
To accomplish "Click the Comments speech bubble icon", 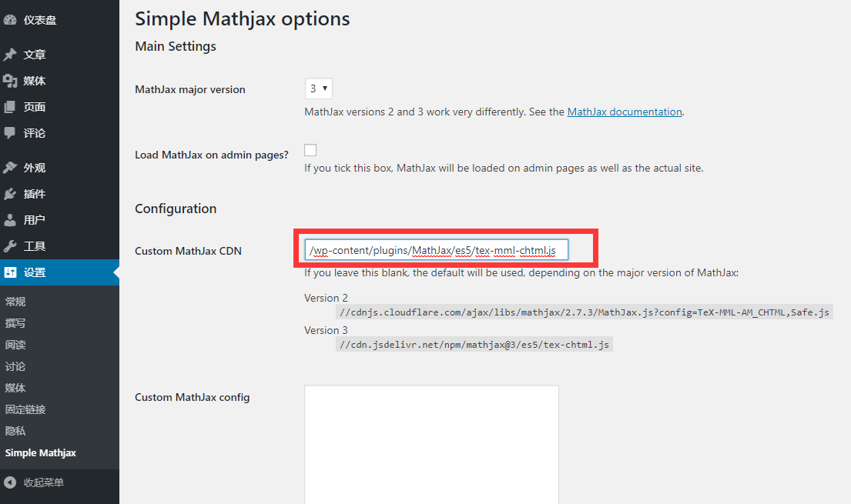I will click(10, 133).
